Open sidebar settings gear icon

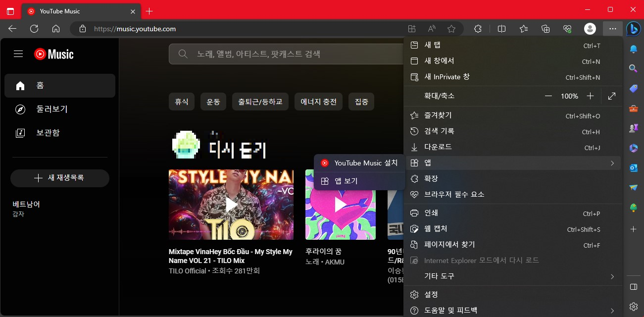[x=633, y=307]
